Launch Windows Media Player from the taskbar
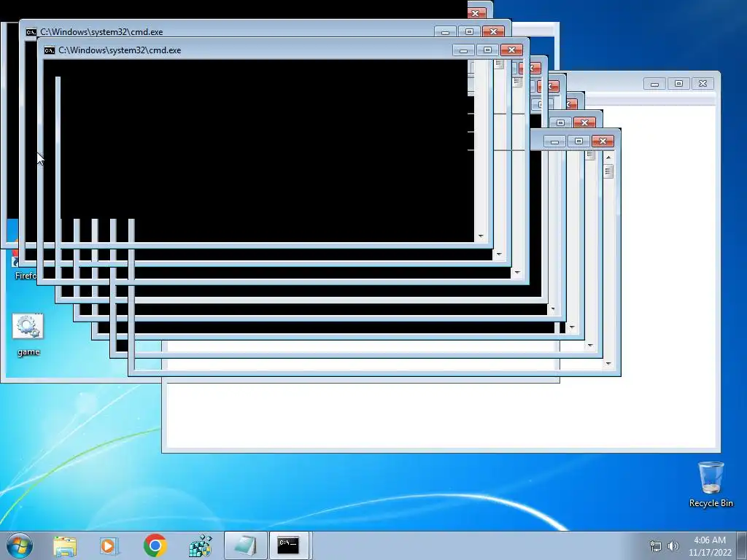 (x=109, y=545)
